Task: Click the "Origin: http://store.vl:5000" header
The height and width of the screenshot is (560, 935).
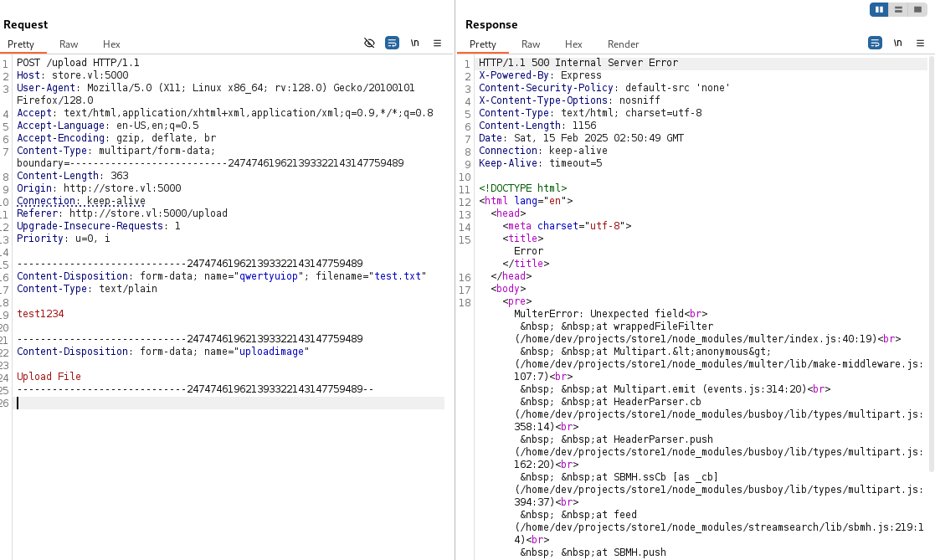Action: (x=99, y=188)
